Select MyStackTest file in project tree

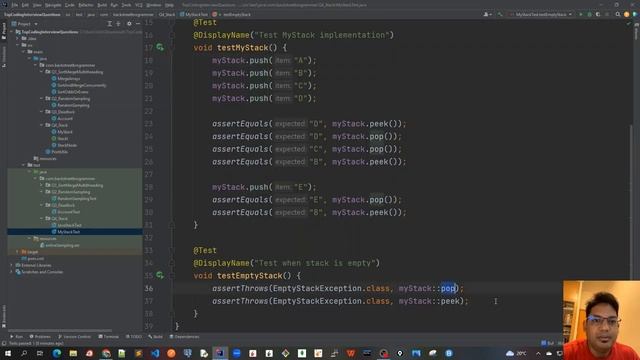[69, 232]
